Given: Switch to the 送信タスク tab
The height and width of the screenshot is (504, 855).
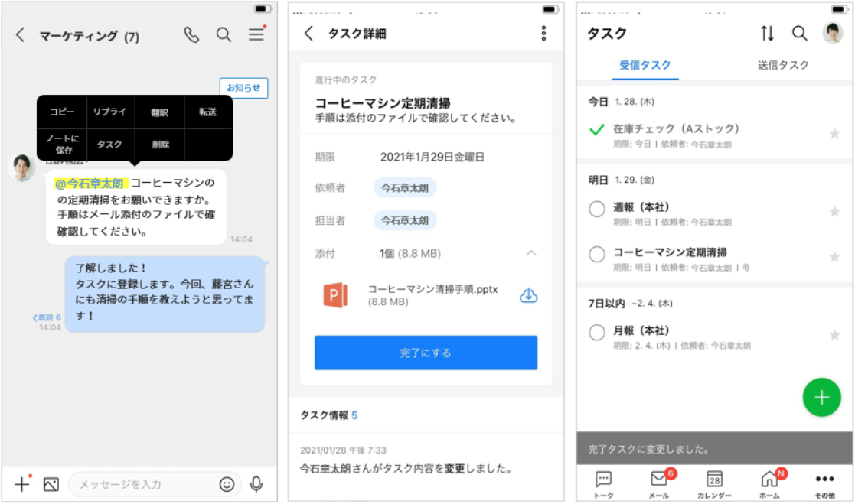Looking at the screenshot, I should [x=783, y=65].
